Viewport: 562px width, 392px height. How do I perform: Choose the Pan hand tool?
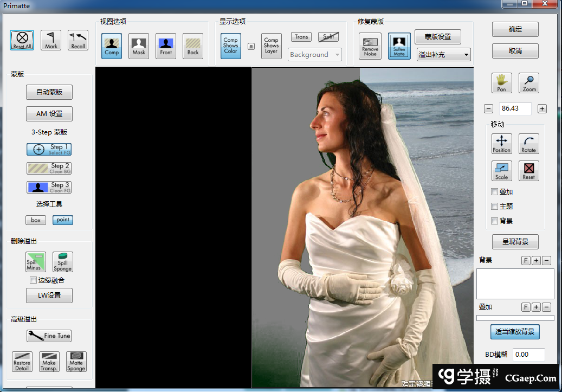[502, 82]
